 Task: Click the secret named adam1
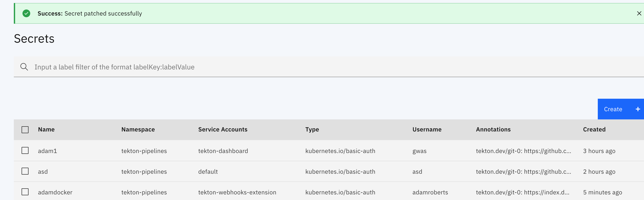click(48, 151)
